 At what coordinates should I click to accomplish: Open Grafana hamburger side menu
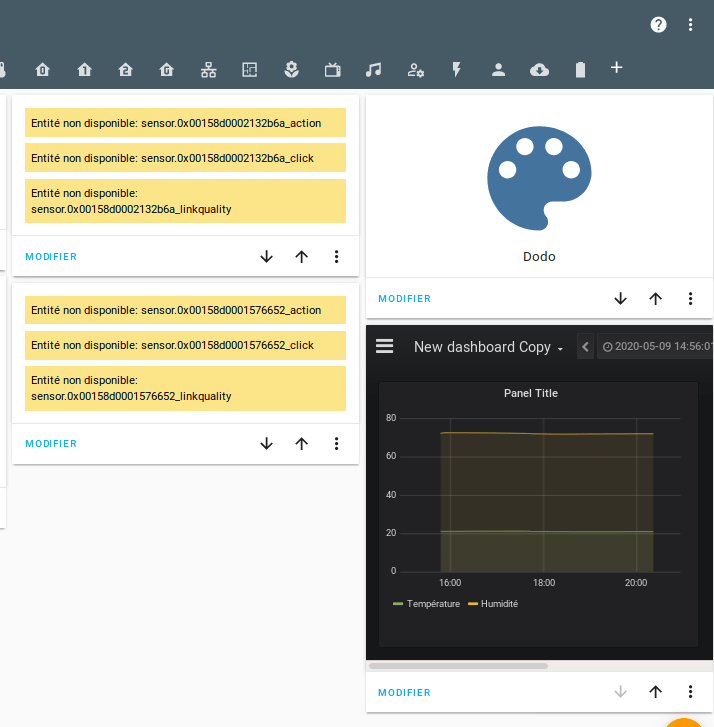tap(384, 346)
